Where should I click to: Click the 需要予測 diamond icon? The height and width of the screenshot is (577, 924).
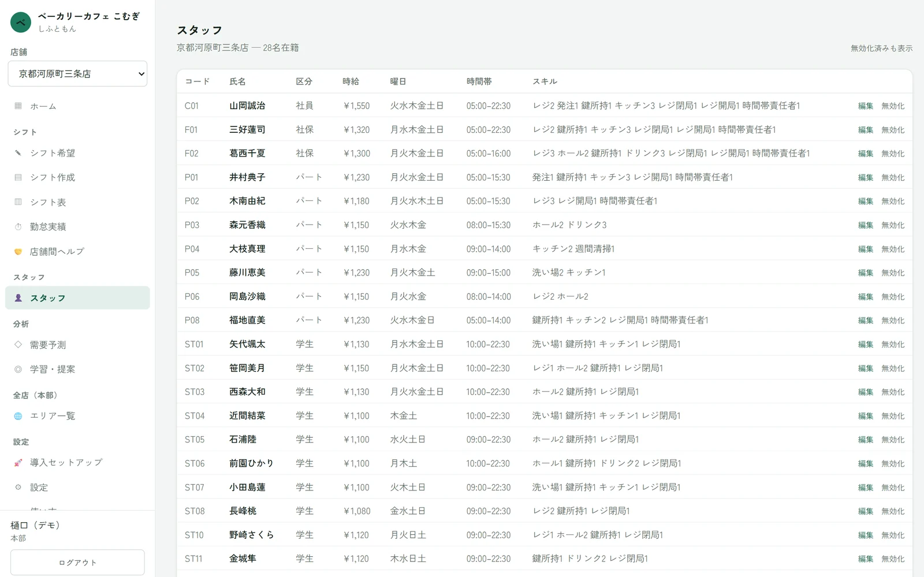[x=18, y=345]
